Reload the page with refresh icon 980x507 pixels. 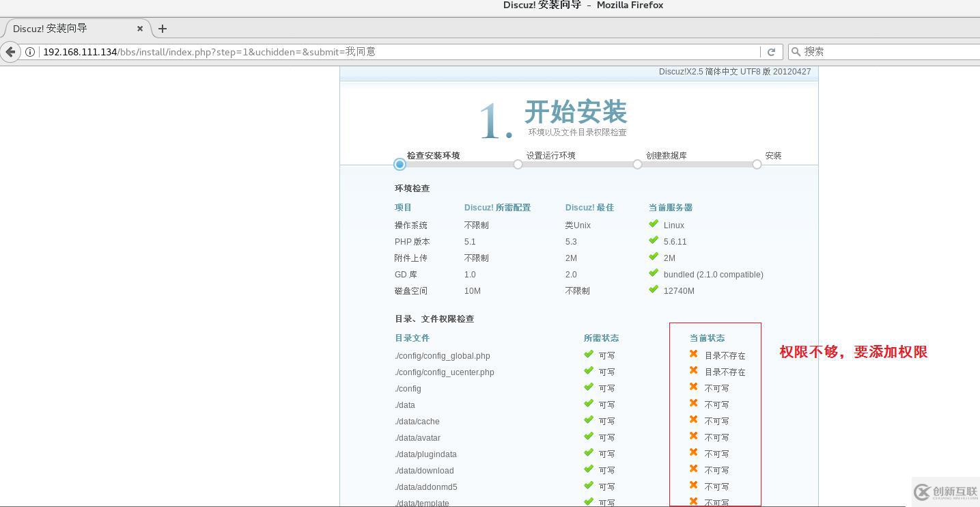tap(771, 52)
